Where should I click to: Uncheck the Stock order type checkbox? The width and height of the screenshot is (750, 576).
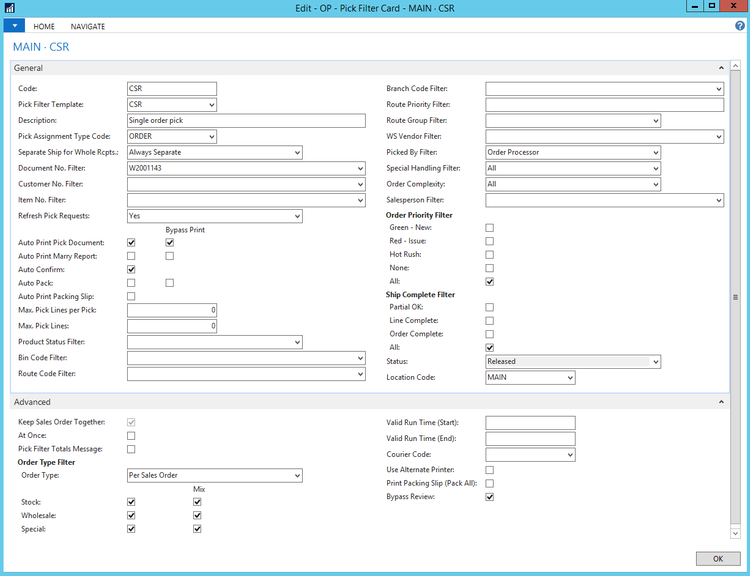click(x=131, y=502)
